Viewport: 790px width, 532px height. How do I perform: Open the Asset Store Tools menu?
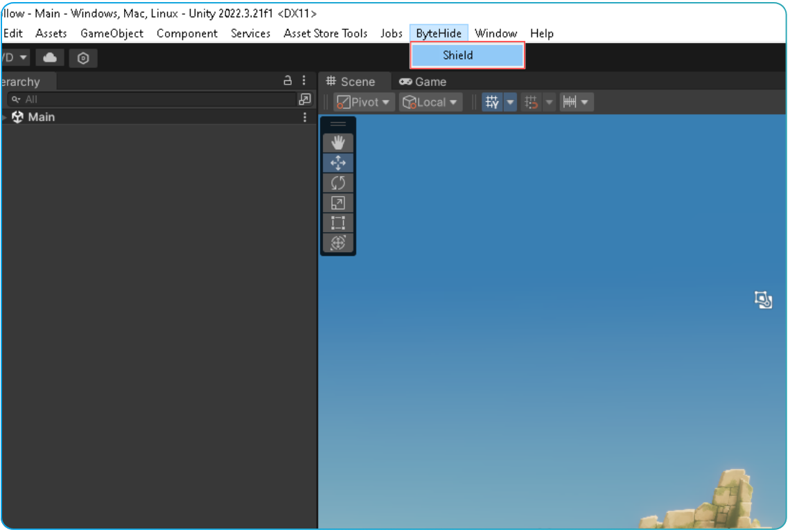[x=325, y=33]
